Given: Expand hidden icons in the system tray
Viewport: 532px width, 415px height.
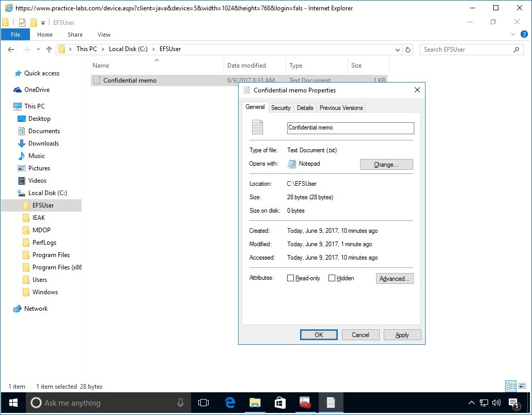Looking at the screenshot, I should point(472,403).
